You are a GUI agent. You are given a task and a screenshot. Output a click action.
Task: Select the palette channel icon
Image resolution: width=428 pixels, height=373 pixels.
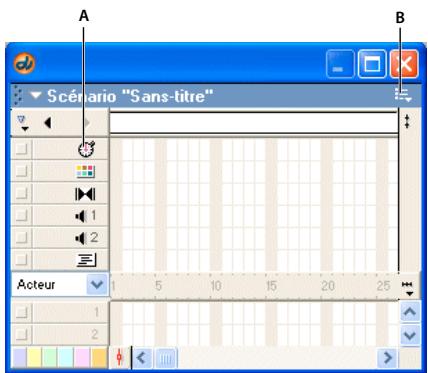point(86,171)
